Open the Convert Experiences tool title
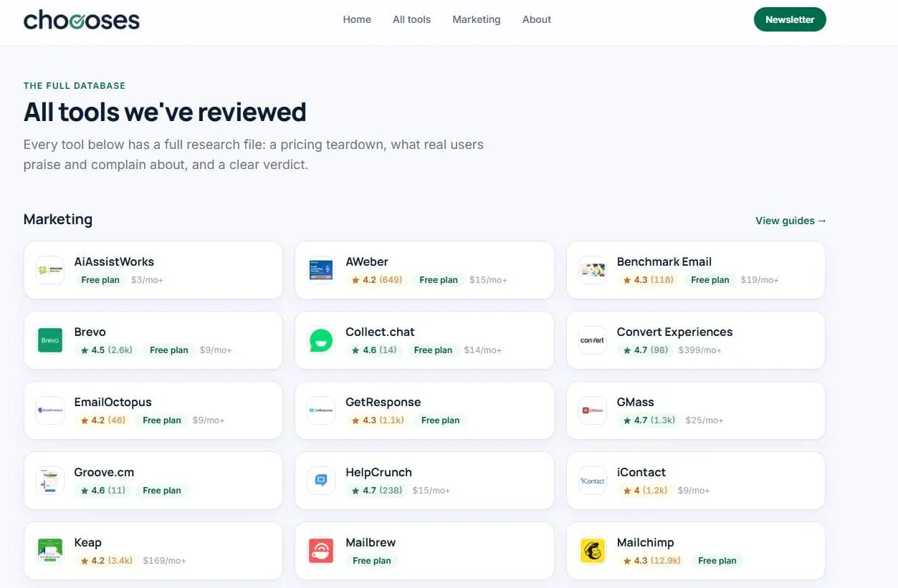This screenshot has height=588, width=898. [x=675, y=332]
